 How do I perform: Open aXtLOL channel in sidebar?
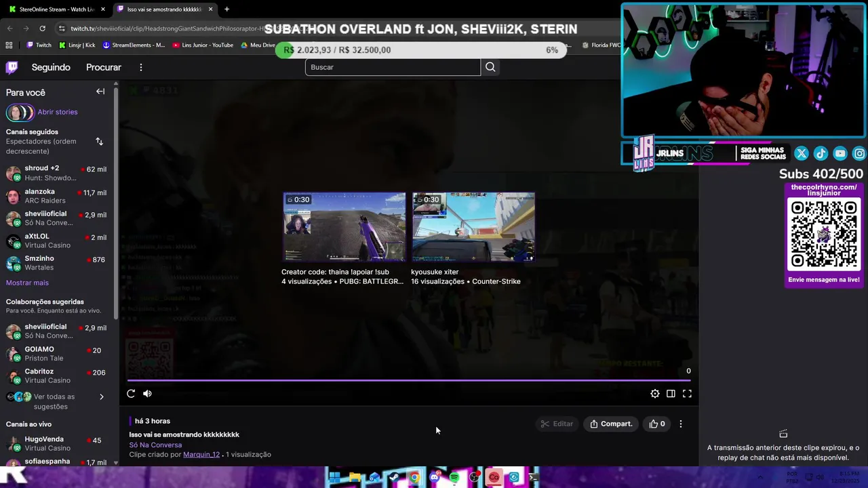point(56,241)
